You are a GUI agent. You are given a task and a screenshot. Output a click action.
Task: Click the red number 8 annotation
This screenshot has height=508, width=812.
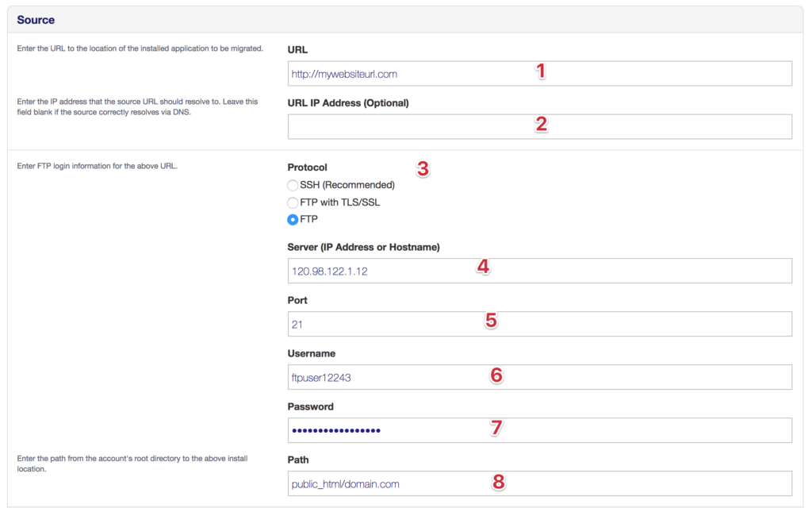[498, 482]
